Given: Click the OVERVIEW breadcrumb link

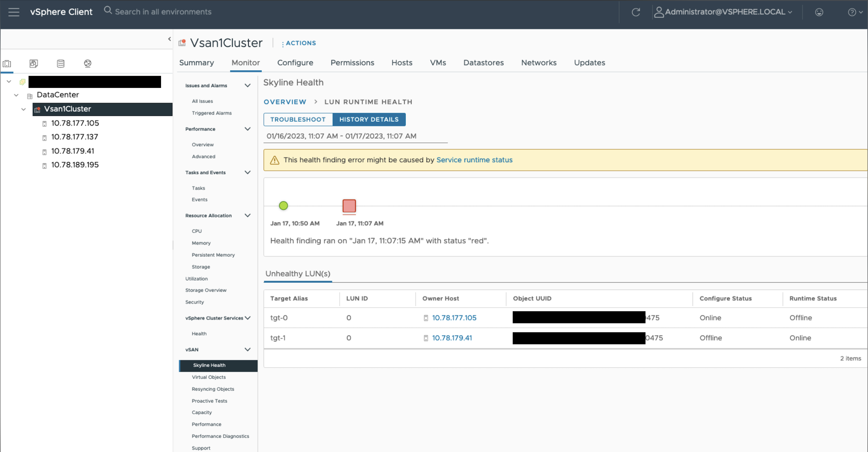Looking at the screenshot, I should click(285, 102).
